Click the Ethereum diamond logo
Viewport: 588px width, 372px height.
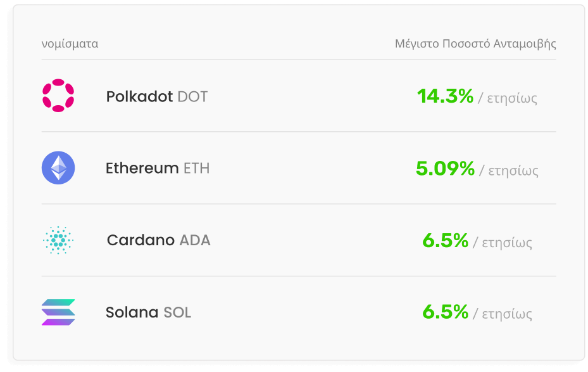pyautogui.click(x=58, y=168)
